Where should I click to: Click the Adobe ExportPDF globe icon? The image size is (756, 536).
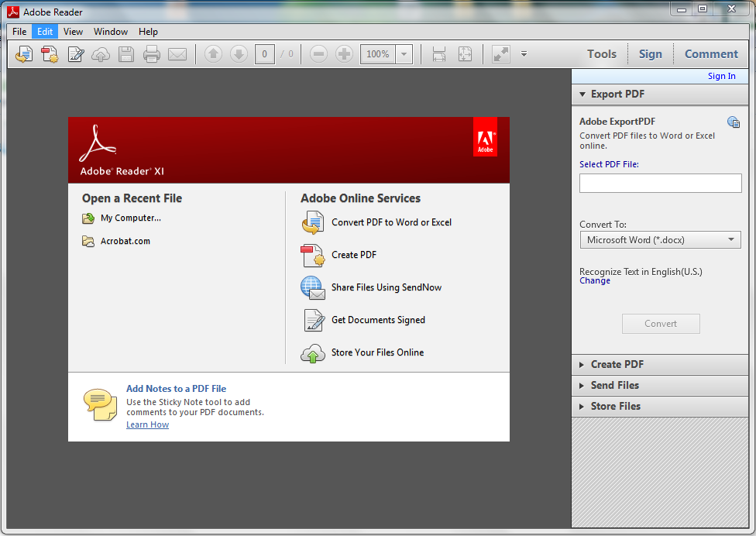[734, 122]
